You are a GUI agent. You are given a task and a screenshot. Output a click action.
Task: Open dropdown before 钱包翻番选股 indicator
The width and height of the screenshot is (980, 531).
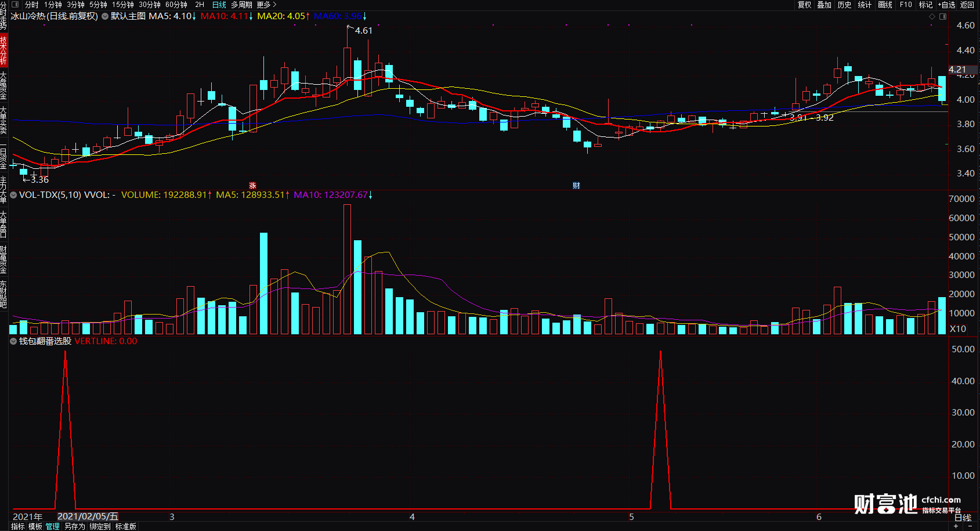pyautogui.click(x=13, y=341)
